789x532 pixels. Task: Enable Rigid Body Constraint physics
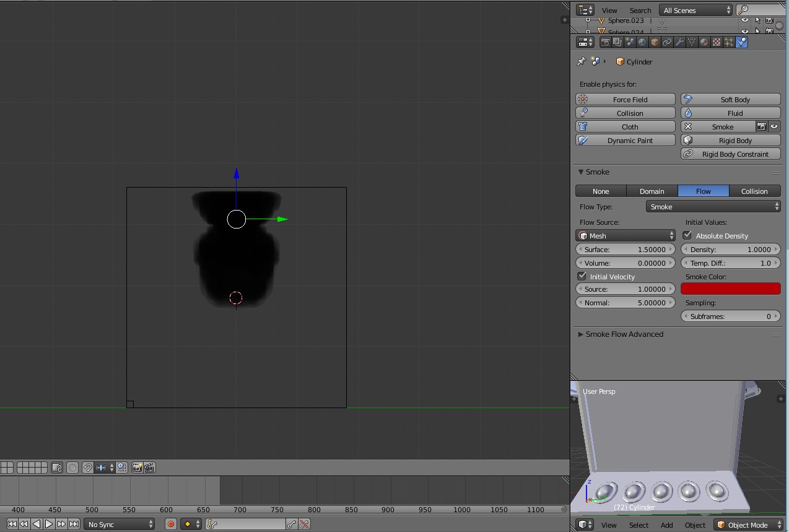731,154
